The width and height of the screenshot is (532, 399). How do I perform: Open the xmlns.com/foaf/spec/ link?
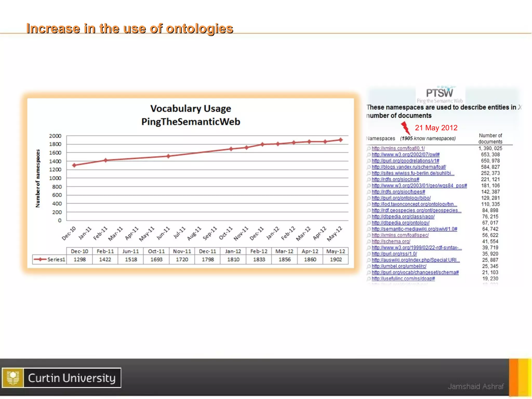[400, 235]
